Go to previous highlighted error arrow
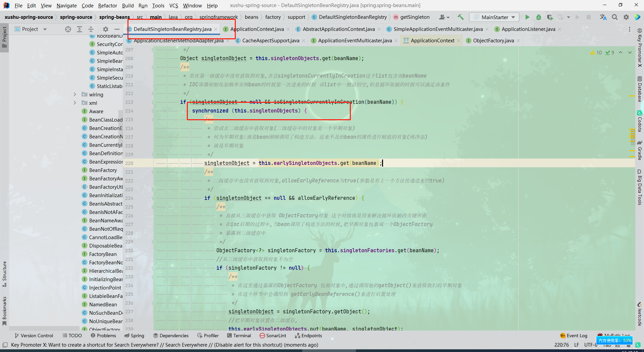644x352 pixels. pos(621,52)
